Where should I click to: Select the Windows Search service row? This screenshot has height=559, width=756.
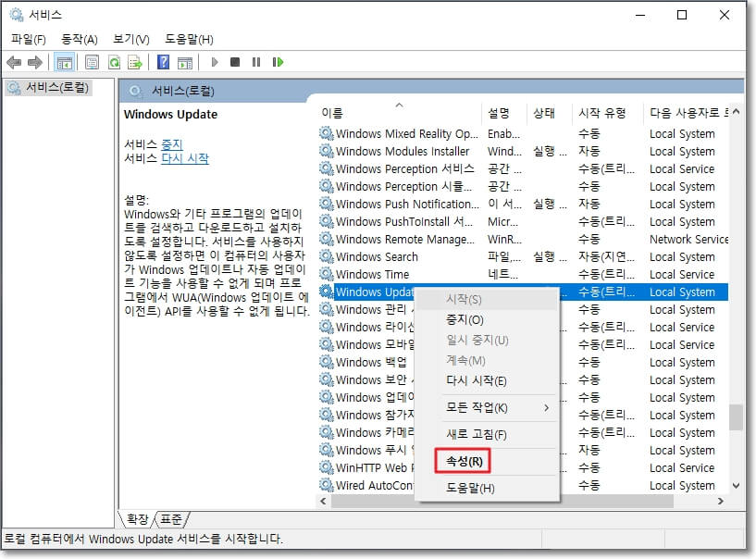pyautogui.click(x=523, y=256)
